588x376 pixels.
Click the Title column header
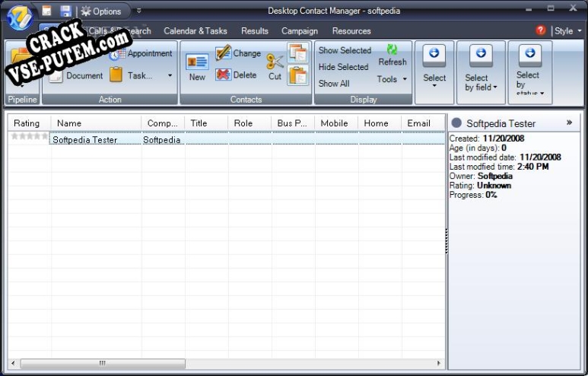(206, 123)
